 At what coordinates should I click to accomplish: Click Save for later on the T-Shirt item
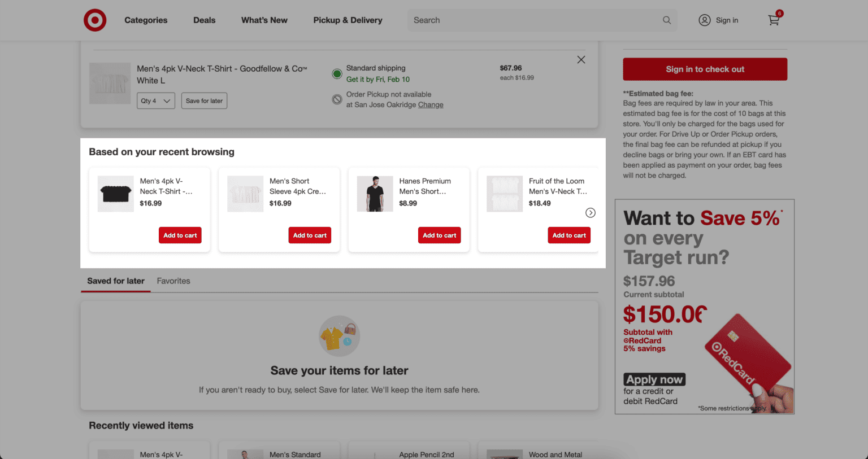point(204,100)
